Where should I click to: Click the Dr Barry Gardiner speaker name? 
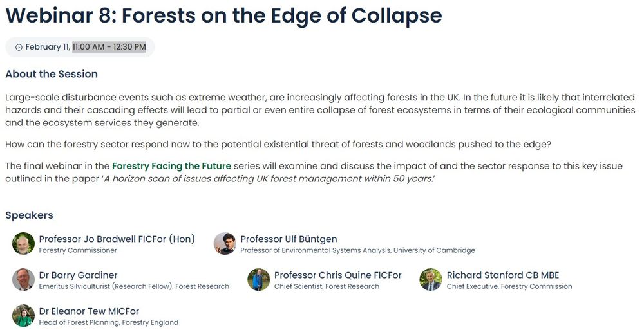79,275
